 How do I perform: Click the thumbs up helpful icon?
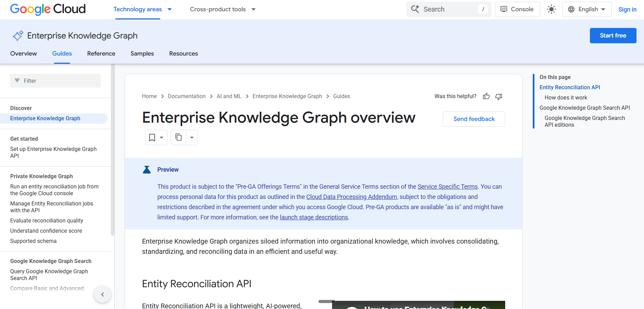point(486,96)
